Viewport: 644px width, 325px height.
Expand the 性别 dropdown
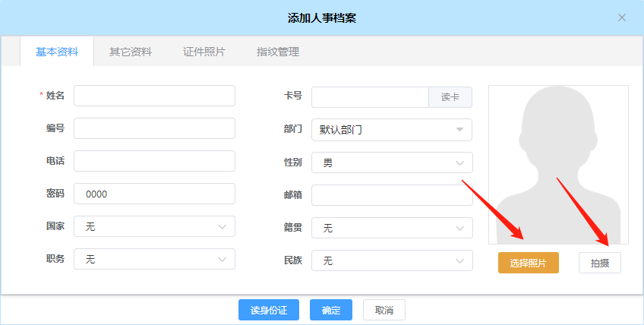coord(391,162)
